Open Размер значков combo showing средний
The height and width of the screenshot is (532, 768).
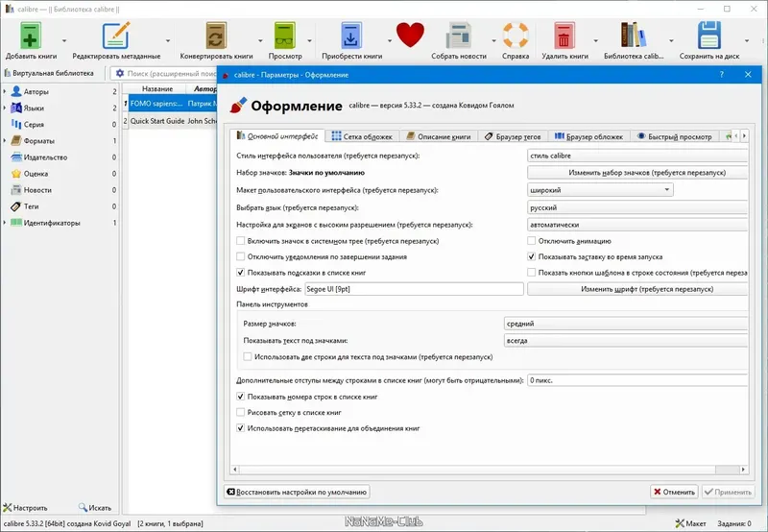click(626, 324)
